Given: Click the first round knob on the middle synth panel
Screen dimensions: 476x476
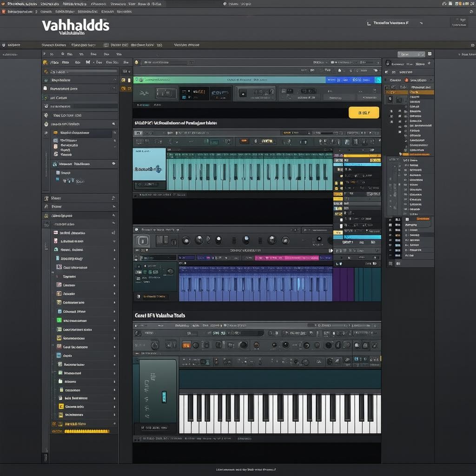Looking at the screenshot, I should point(185,240).
